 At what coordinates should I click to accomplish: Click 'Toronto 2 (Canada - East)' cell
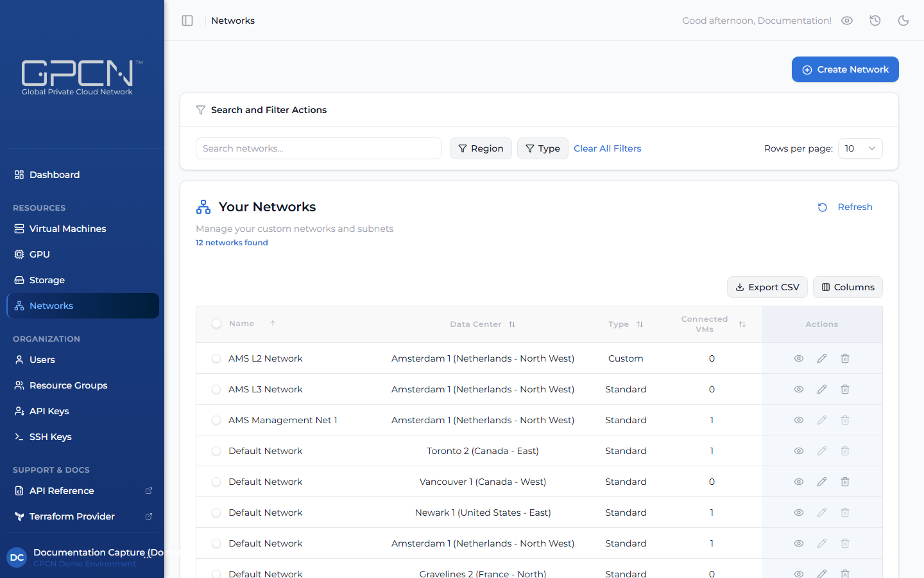[483, 451]
